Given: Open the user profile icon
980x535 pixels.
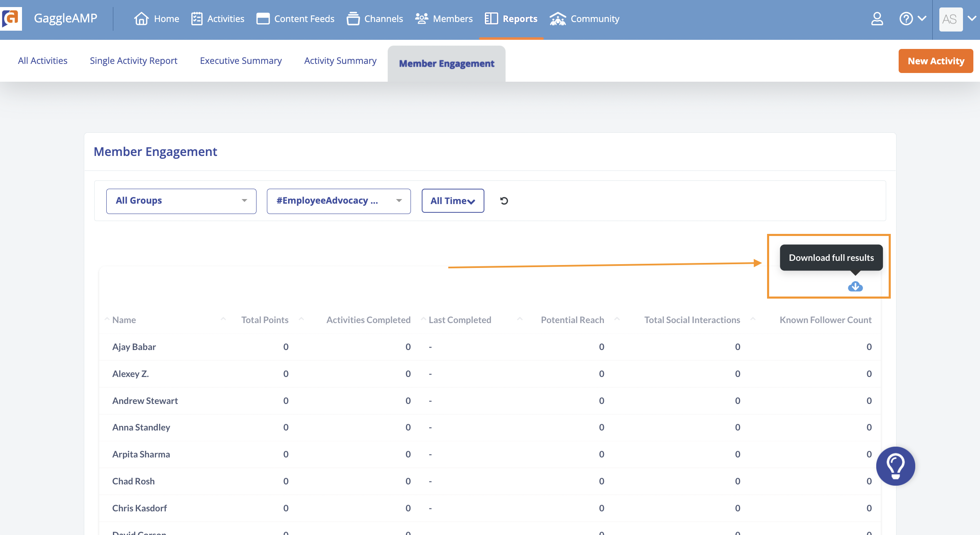Looking at the screenshot, I should coord(877,19).
